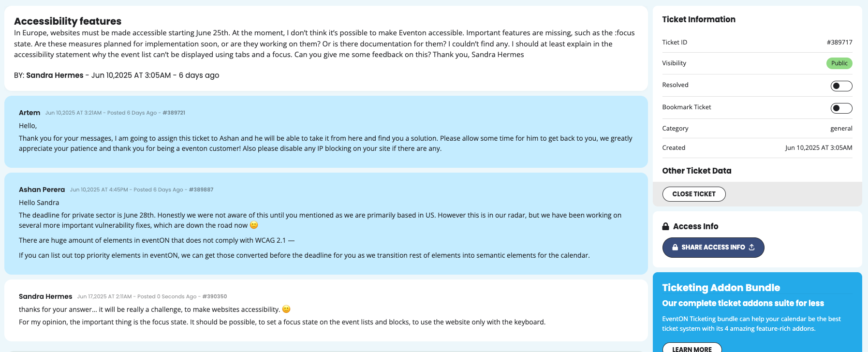Click the upload arrow icon on Share Access Info
Image resolution: width=868 pixels, height=352 pixels.
(x=751, y=247)
